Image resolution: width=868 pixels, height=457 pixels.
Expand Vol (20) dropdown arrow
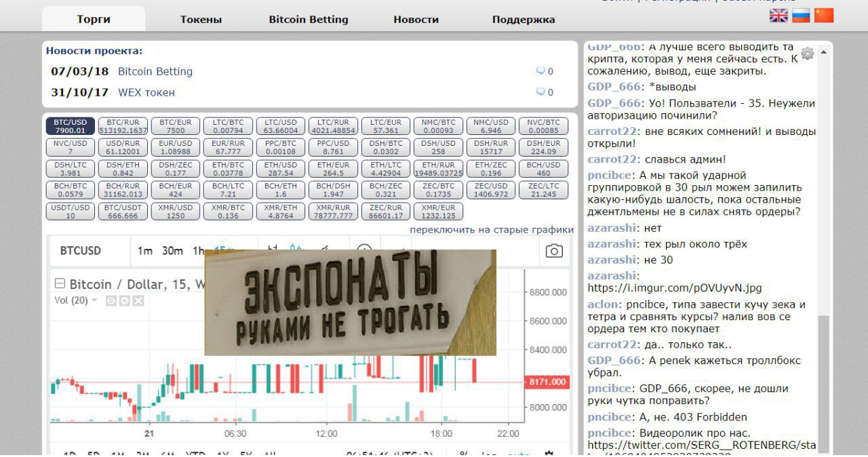[x=94, y=300]
